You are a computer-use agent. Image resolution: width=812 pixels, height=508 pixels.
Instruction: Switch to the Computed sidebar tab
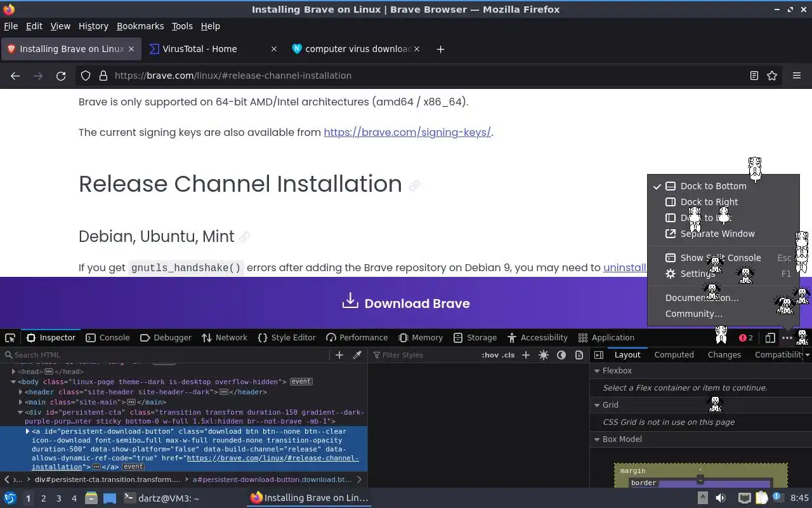(674, 355)
